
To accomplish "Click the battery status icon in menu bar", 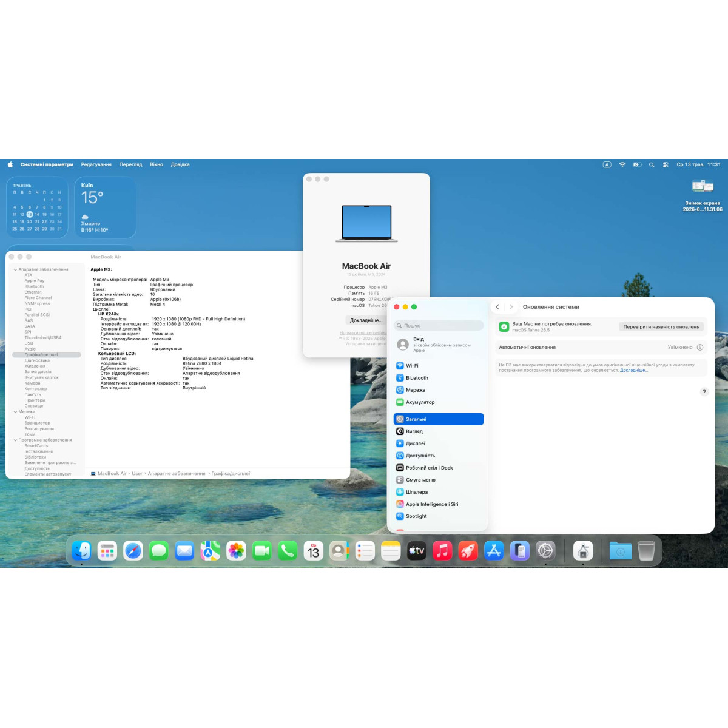I will tap(637, 164).
